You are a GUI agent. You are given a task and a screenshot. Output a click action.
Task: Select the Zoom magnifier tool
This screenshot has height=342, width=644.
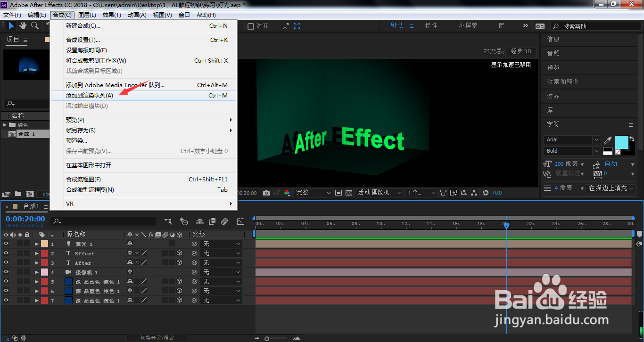pyautogui.click(x=35, y=25)
